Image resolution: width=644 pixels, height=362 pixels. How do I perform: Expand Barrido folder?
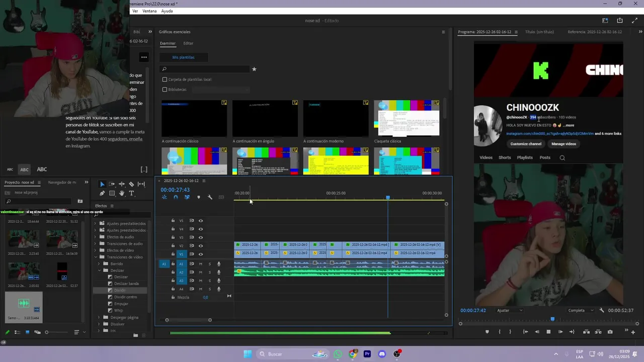pyautogui.click(x=99, y=263)
